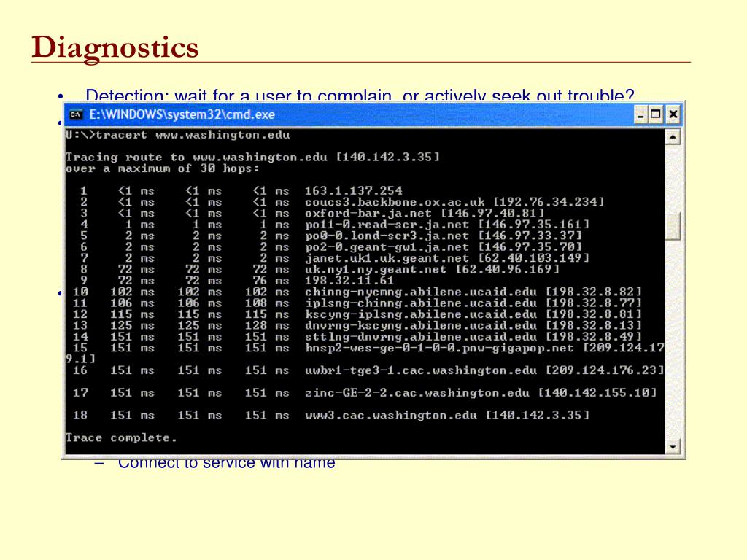The image size is (747, 560).
Task: Click the 'tracert www.washington.edu' command line
Action: click(x=178, y=135)
